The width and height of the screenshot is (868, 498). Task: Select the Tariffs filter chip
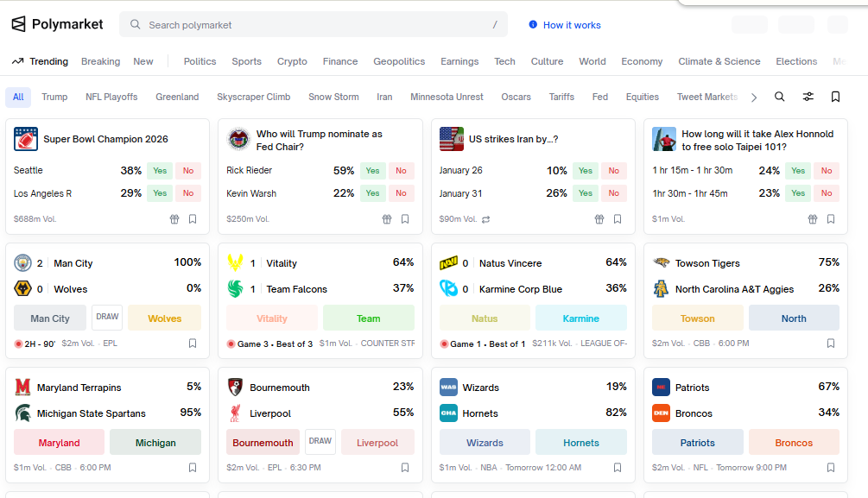coord(561,97)
